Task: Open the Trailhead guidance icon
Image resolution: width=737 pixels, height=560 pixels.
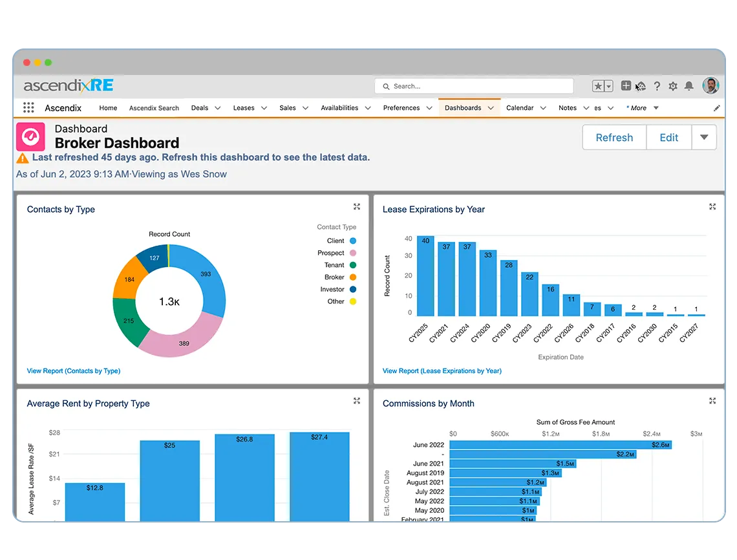Action: pyautogui.click(x=641, y=86)
